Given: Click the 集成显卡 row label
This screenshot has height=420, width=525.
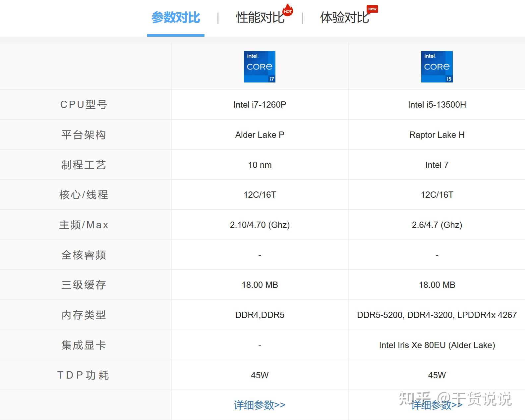Looking at the screenshot, I should [84, 345].
